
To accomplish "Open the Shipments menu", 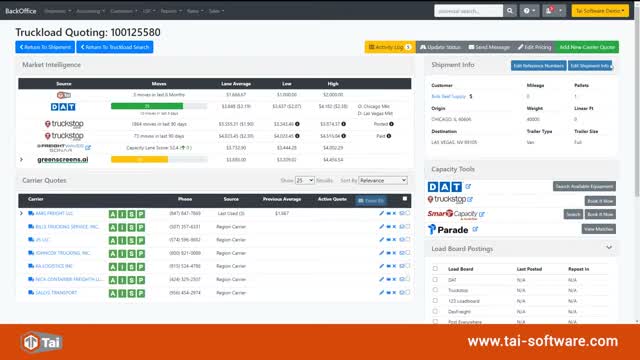I will click(x=58, y=11).
